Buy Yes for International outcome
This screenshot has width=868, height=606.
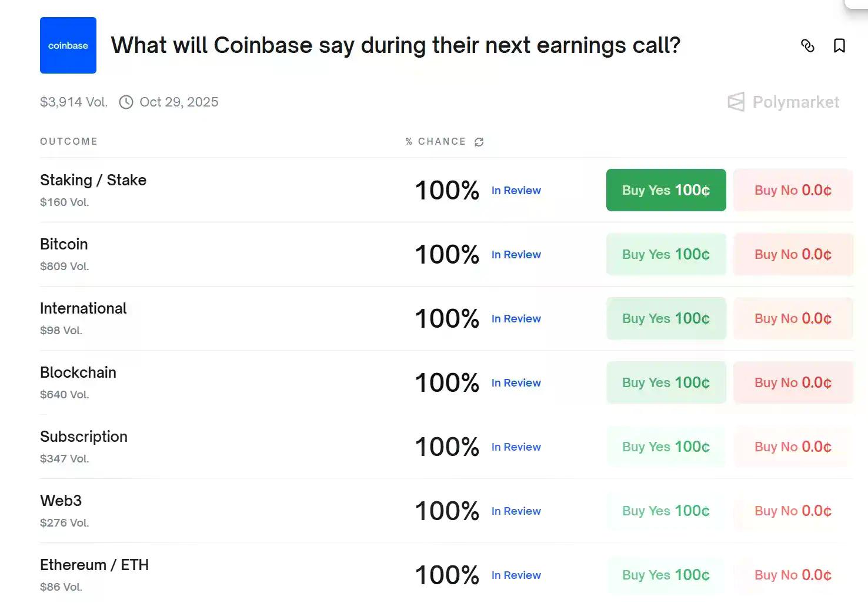pyautogui.click(x=666, y=318)
